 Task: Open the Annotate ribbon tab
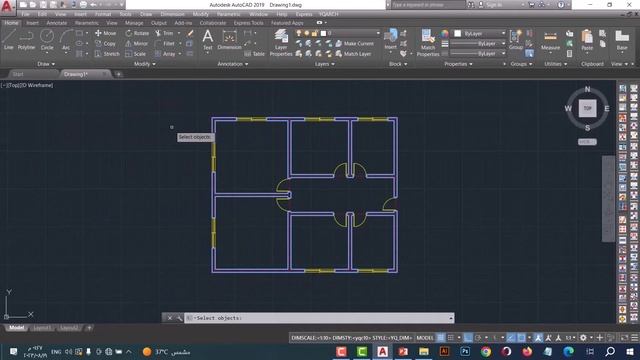[57, 23]
